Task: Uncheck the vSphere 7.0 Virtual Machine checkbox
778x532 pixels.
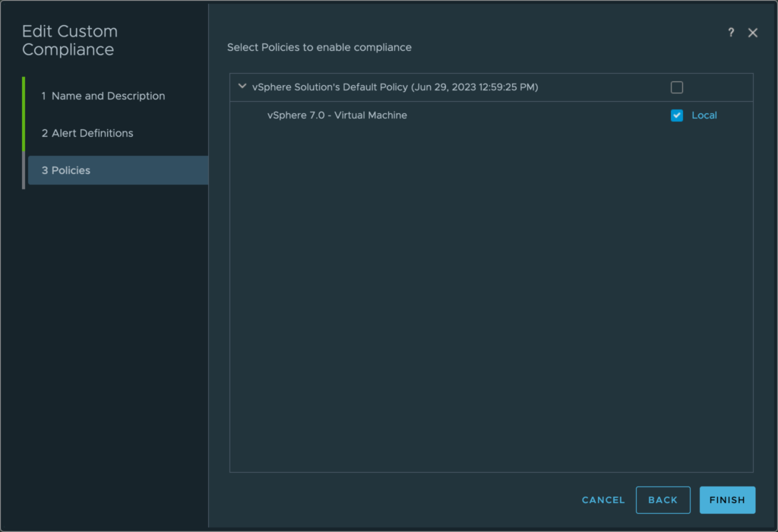Action: 677,116
